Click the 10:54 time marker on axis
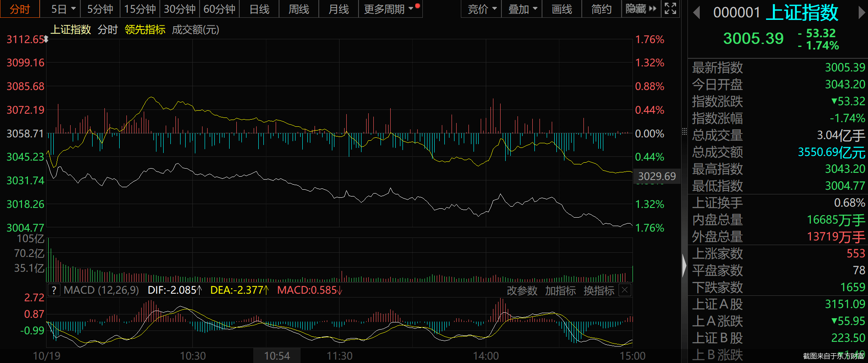The height and width of the screenshot is (363, 868). pyautogui.click(x=277, y=356)
